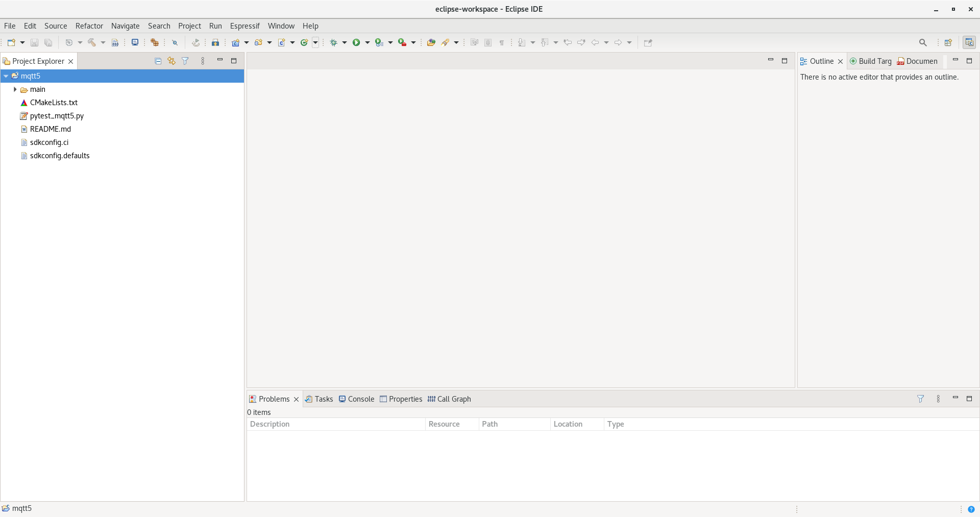Click the New wizard toolbar icon
The height and width of the screenshot is (517, 980).
click(11, 43)
